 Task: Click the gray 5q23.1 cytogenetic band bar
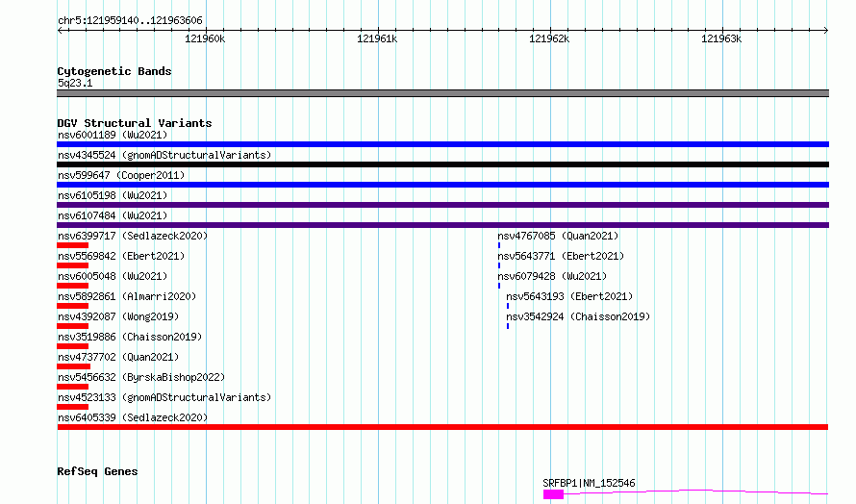pos(442,93)
